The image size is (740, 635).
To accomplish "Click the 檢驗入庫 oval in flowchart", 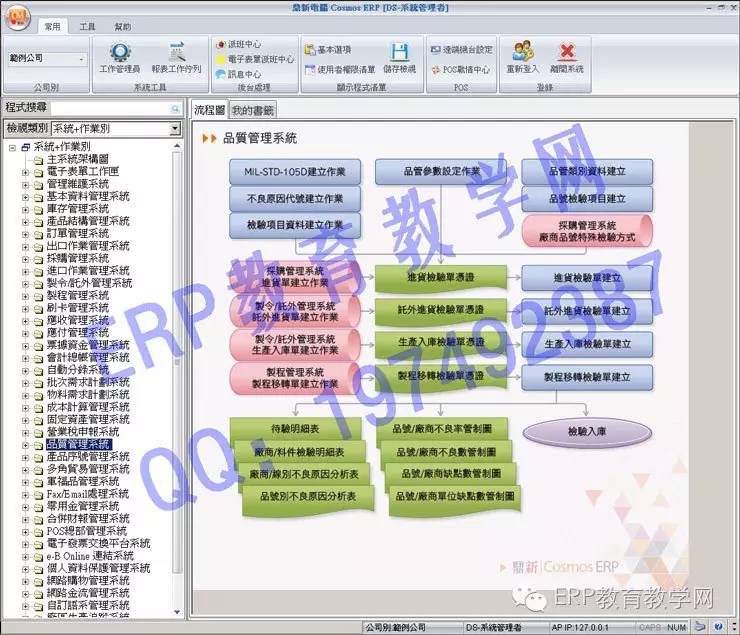I will (581, 432).
